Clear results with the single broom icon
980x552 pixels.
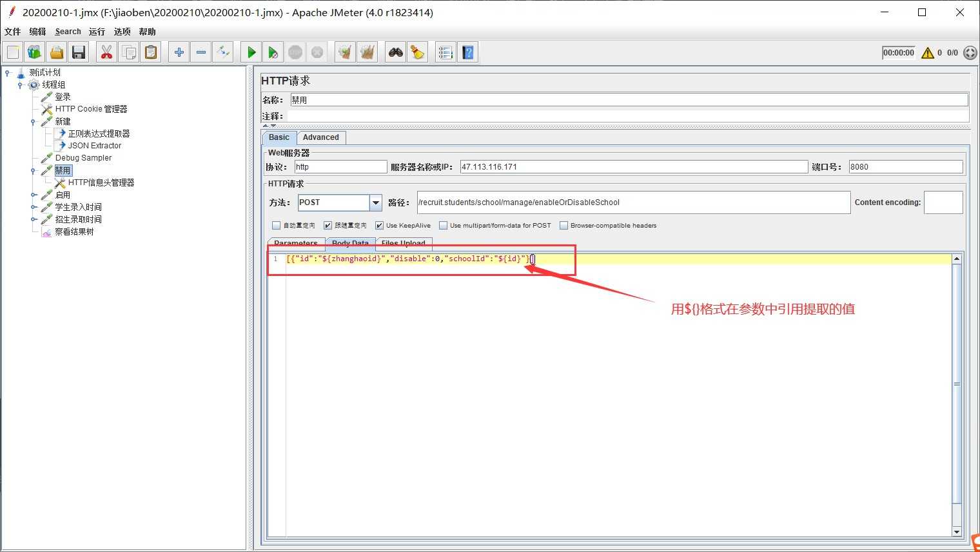click(346, 52)
